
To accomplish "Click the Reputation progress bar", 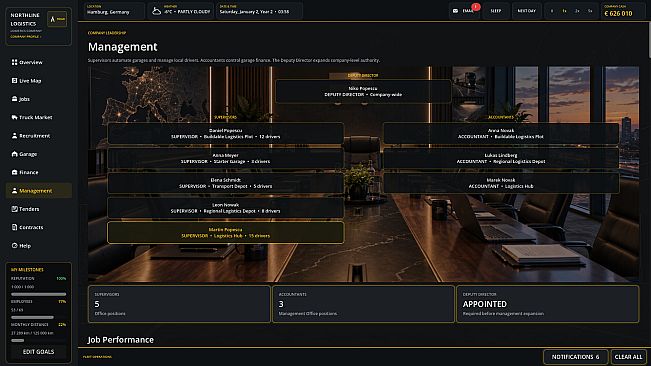I will (38, 294).
